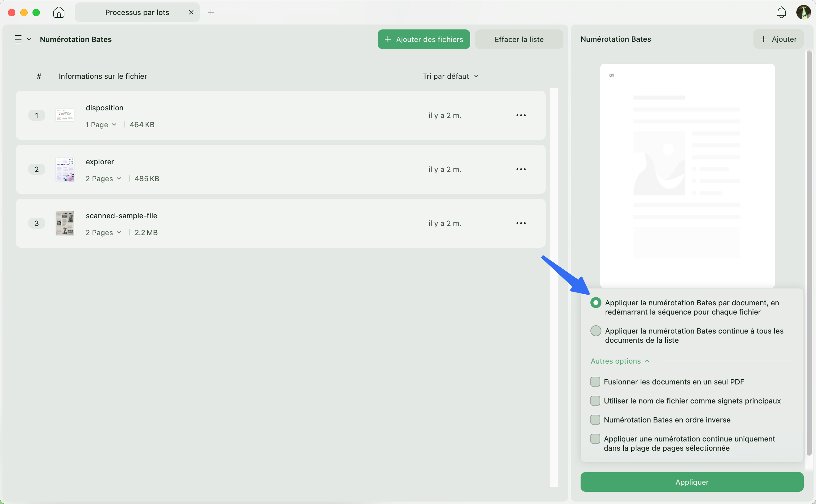The height and width of the screenshot is (504, 816).
Task: Enable Numérotation Bates en ordre inverse
Action: 595,420
